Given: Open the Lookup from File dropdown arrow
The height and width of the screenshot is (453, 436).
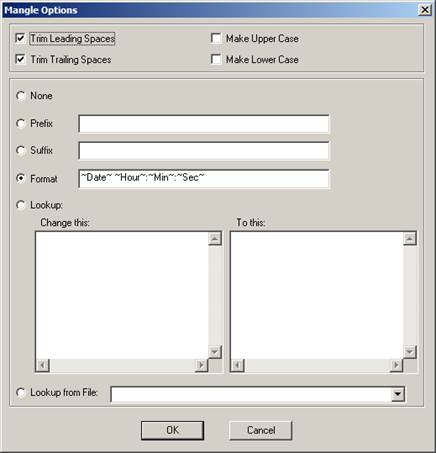Looking at the screenshot, I should [397, 395].
